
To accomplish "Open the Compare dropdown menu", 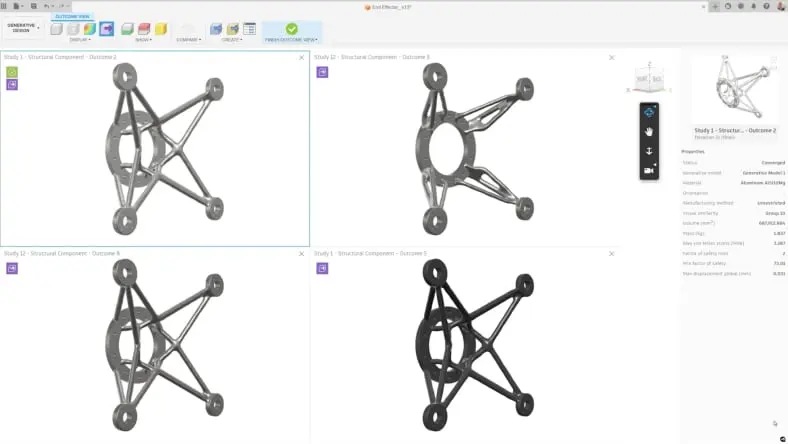I will point(188,40).
